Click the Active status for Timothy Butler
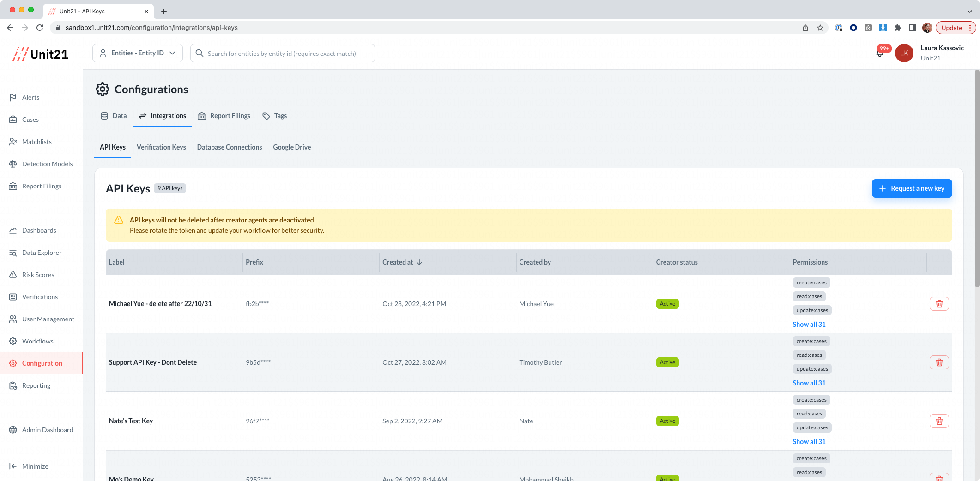This screenshot has height=481, width=980. coord(667,362)
